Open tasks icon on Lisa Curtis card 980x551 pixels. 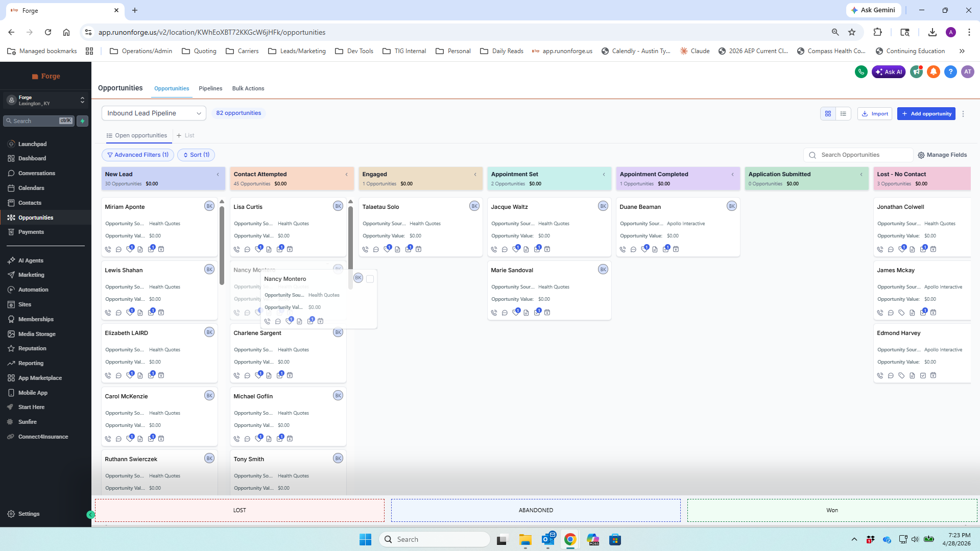click(x=280, y=249)
